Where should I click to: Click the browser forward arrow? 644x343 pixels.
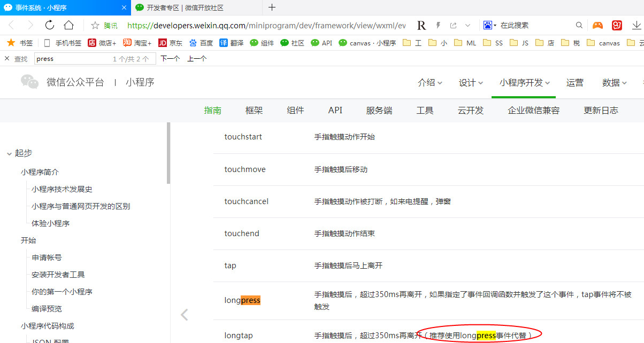(x=30, y=25)
